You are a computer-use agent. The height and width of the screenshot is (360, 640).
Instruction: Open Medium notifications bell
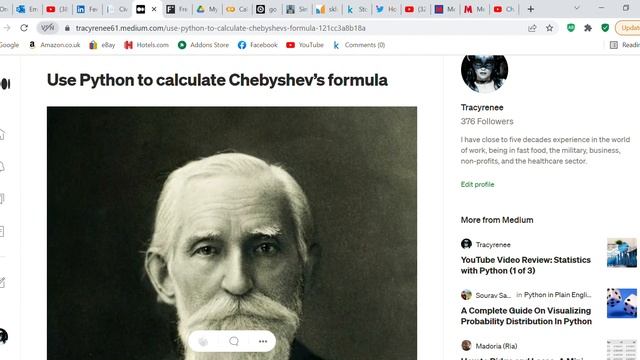pyautogui.click(x=2, y=167)
